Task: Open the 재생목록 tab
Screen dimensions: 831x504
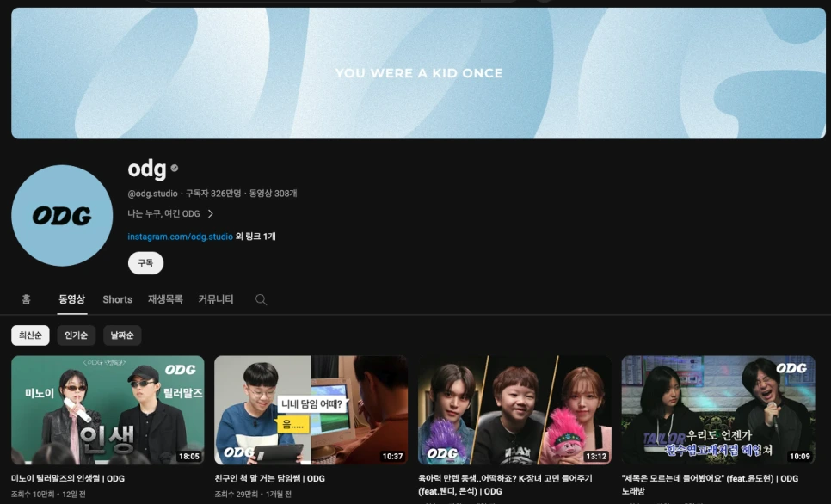Action: tap(165, 299)
